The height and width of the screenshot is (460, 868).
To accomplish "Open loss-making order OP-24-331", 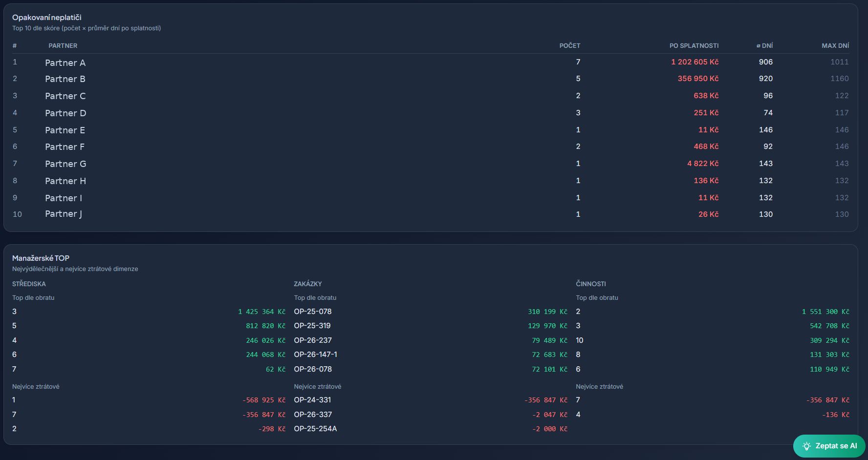I will coord(312,400).
